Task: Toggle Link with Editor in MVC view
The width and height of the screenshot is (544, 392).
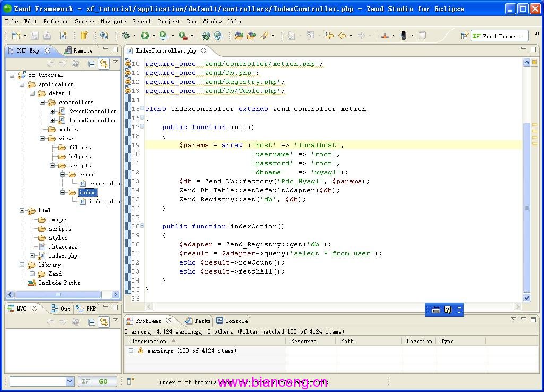Action: tap(104, 321)
